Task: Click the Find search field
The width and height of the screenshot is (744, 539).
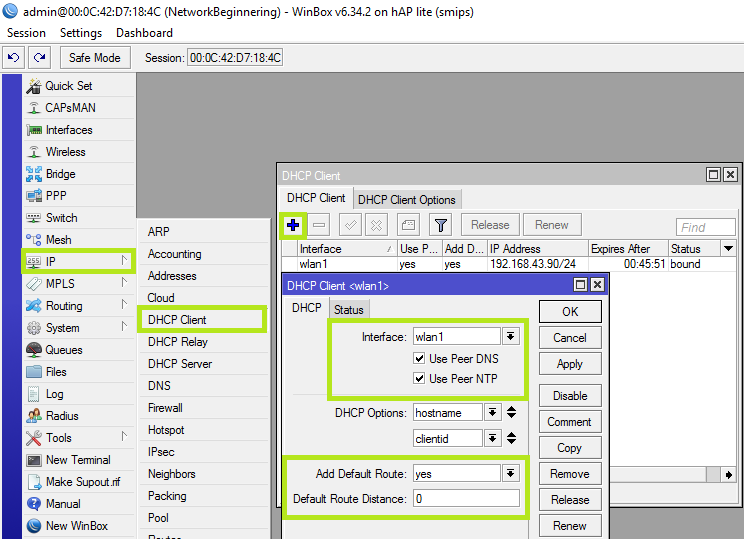Action: pos(706,227)
